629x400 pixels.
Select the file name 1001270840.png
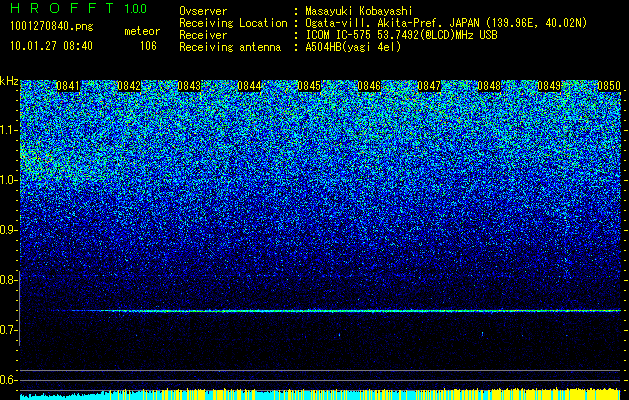click(x=52, y=27)
